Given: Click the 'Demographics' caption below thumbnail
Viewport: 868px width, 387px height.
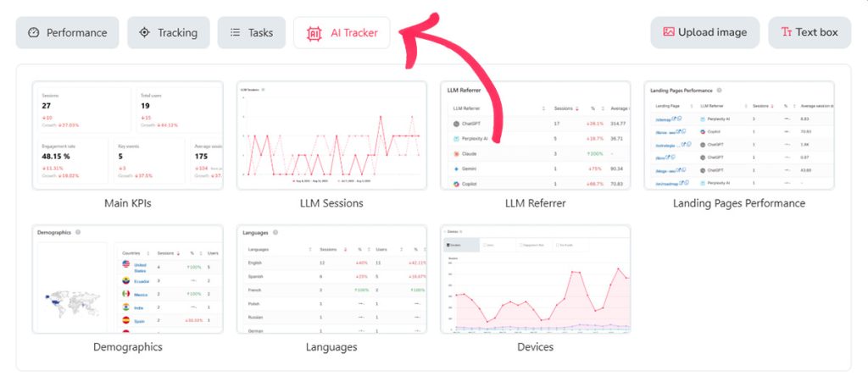Looking at the screenshot, I should coord(128,347).
